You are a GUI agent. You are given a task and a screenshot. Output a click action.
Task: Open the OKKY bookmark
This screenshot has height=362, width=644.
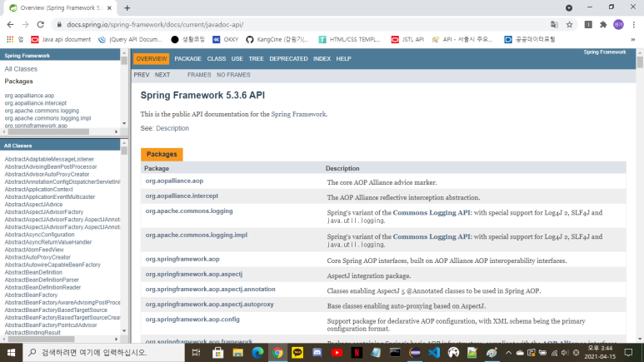(225, 39)
